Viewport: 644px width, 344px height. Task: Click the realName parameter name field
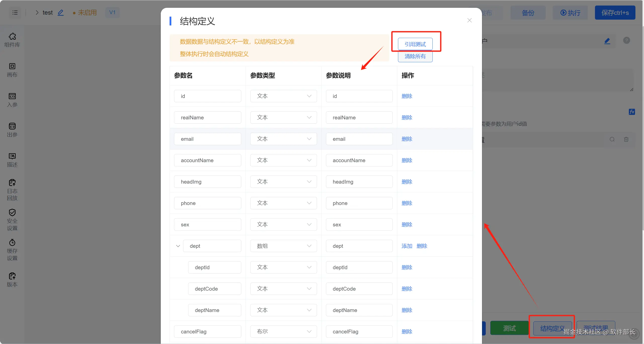[207, 117]
